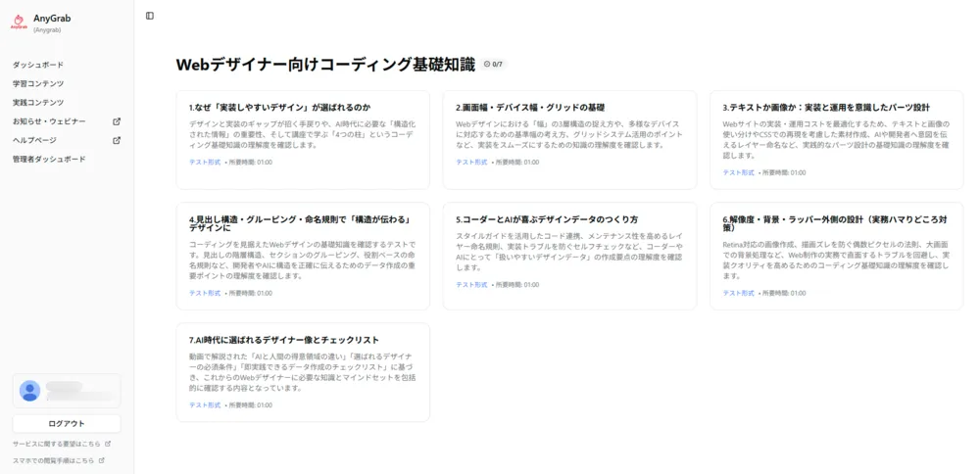Click テスト形式 label in card 4

[205, 293]
